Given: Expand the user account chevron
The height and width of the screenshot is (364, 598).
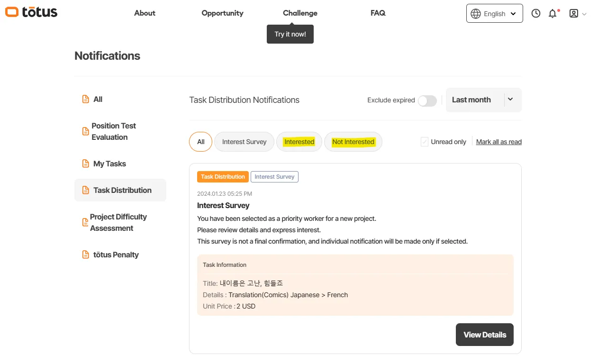Looking at the screenshot, I should pos(584,14).
